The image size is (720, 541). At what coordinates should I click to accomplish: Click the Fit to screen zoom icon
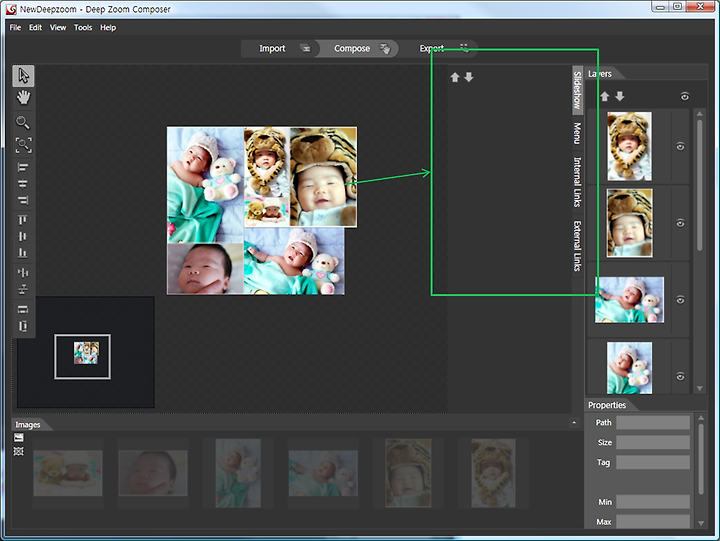[23, 145]
